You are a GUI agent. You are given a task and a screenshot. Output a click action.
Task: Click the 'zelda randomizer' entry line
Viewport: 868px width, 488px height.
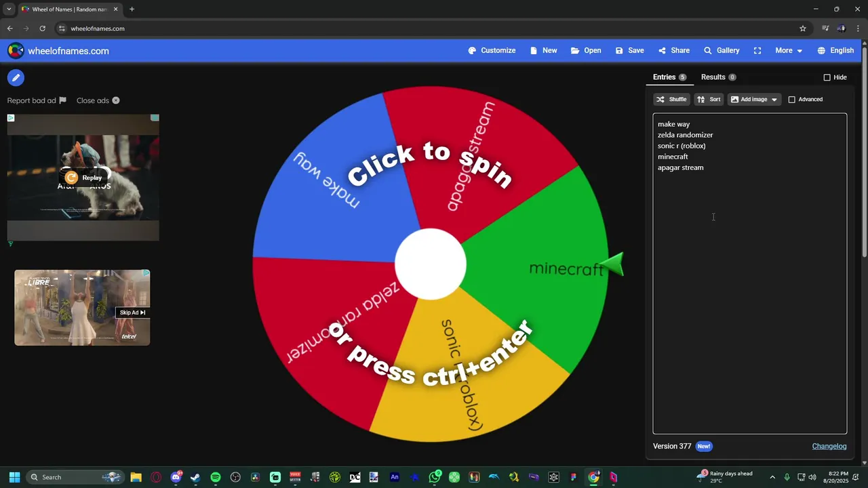[685, 135]
